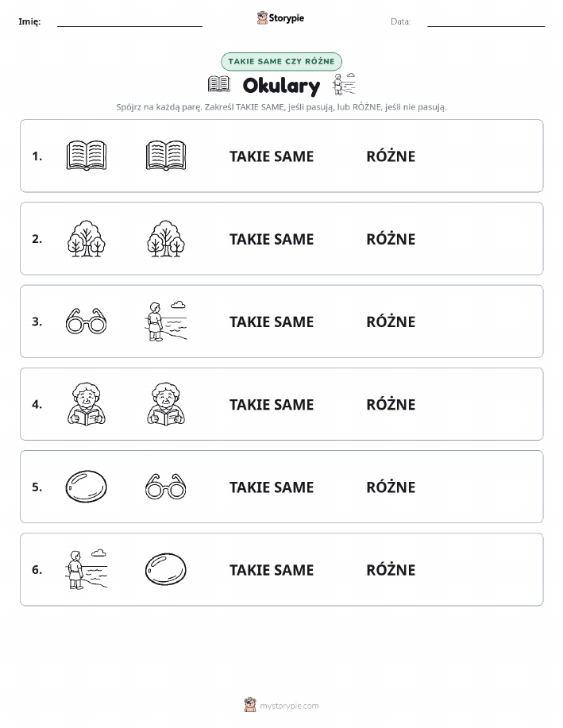Screen dimensions: 563x728
Task: Select RÓŻNE in row 3
Action: [391, 321]
